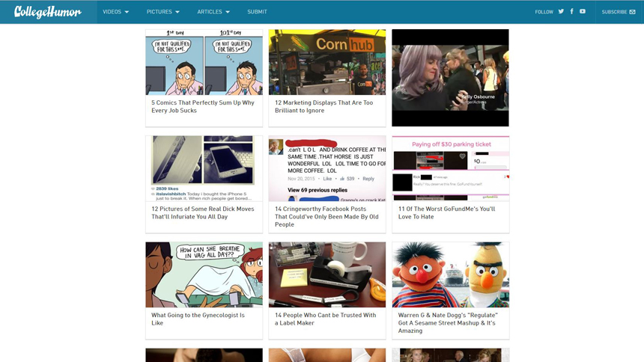Open '11 Of The Worst GoFundMe's' link

[446, 212]
